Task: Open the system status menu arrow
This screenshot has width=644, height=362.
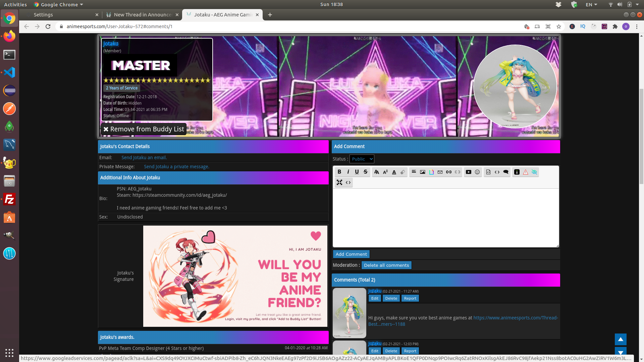Action: click(637, 4)
